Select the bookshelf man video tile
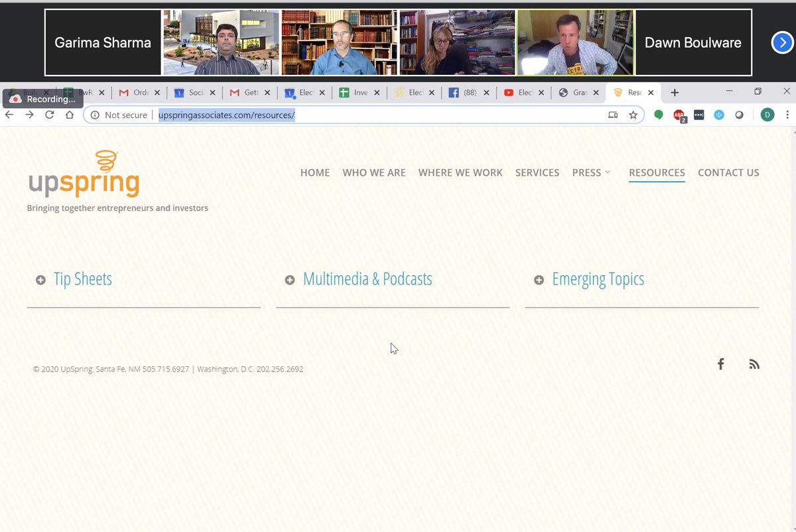The height and width of the screenshot is (532, 796). (339, 42)
